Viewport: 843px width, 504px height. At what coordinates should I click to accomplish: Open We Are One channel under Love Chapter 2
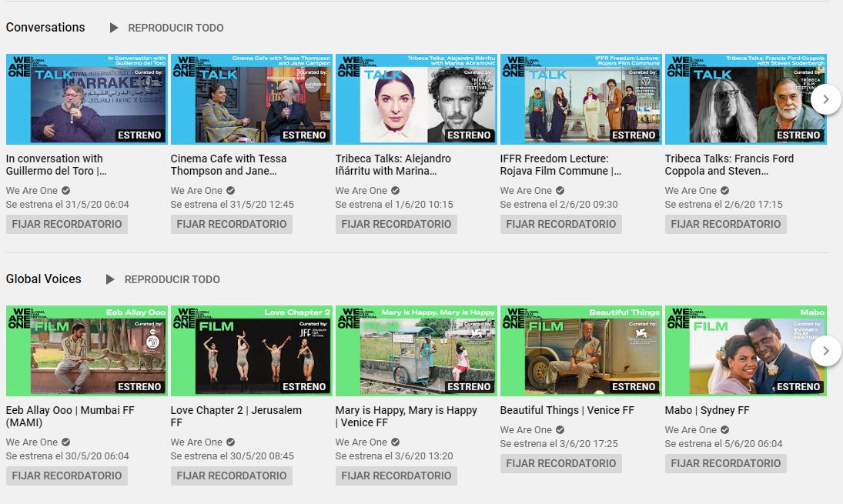point(196,442)
